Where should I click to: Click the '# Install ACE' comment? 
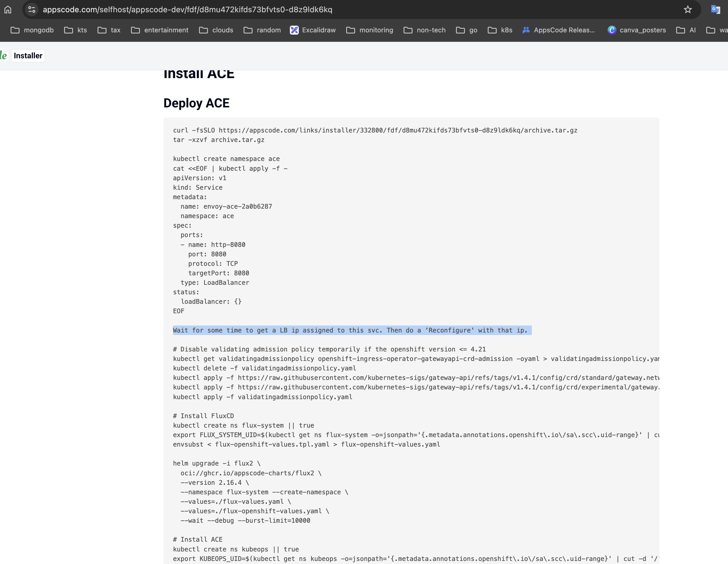pyautogui.click(x=198, y=539)
